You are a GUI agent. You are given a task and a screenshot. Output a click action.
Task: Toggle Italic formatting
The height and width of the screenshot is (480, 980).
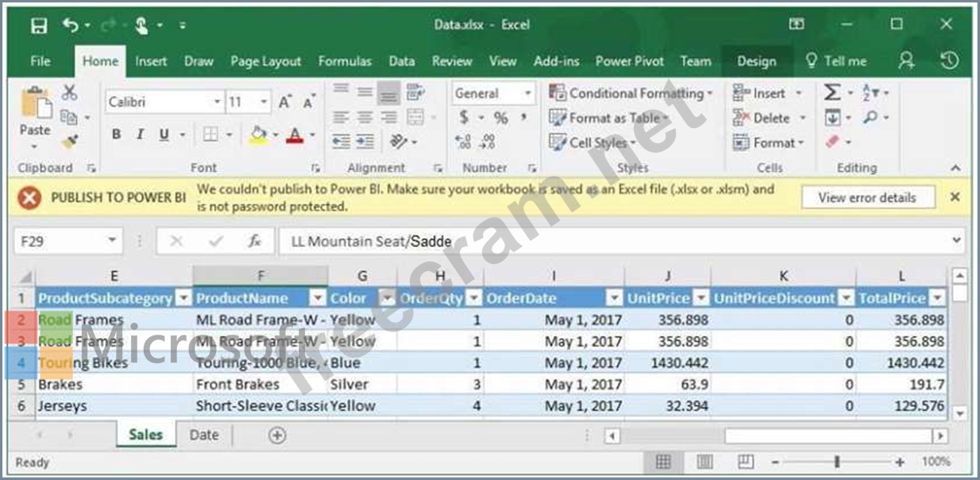coord(141,135)
